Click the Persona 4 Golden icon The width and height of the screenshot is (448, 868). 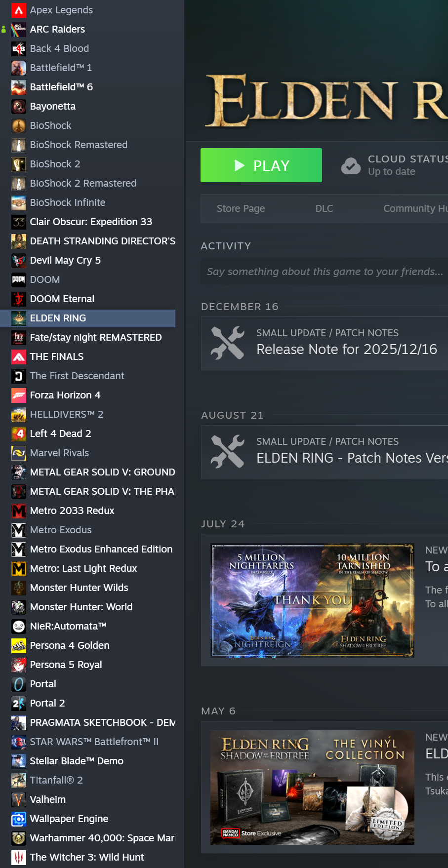(x=19, y=645)
